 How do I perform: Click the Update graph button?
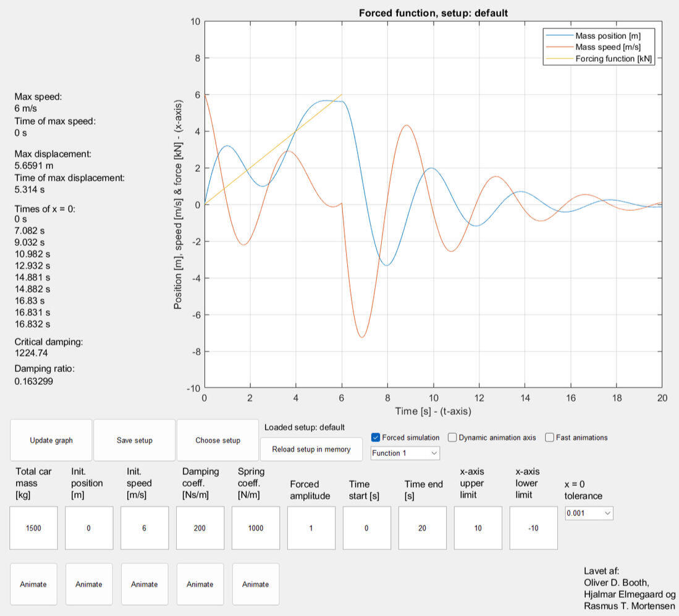click(x=51, y=440)
